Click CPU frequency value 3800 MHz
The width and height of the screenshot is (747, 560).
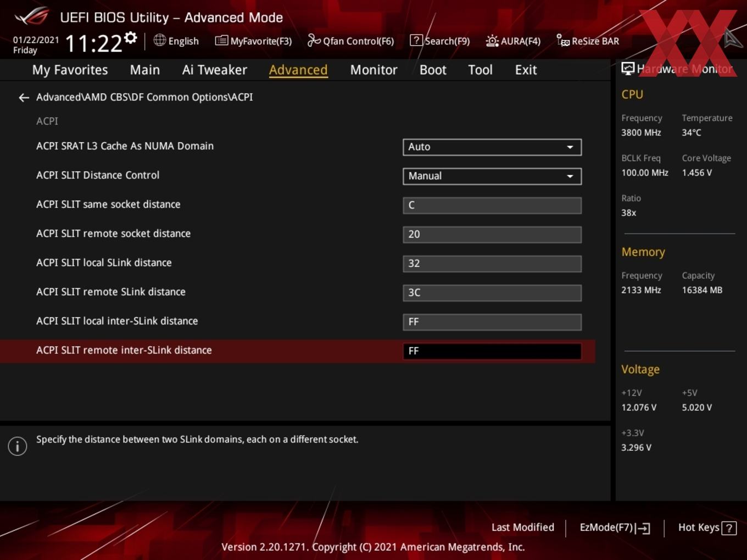641,132
